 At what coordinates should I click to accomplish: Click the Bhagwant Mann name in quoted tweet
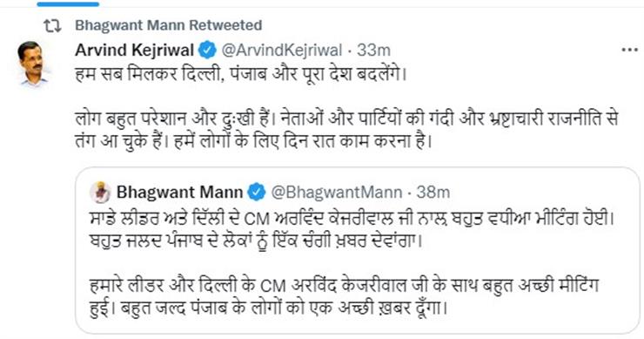(x=179, y=192)
